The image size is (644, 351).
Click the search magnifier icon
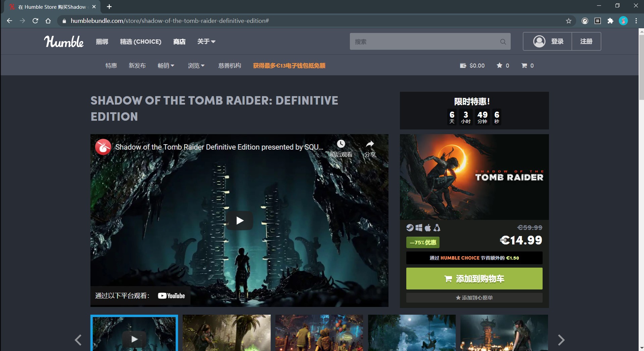[x=503, y=42]
